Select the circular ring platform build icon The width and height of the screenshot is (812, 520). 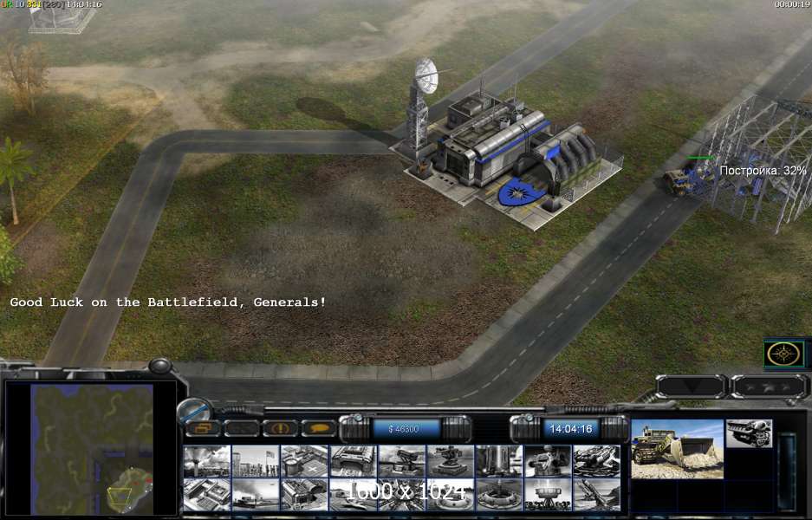click(x=499, y=495)
